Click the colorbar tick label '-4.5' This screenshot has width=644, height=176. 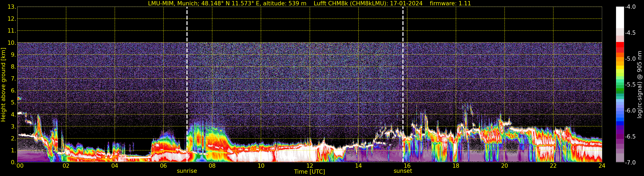(630, 33)
